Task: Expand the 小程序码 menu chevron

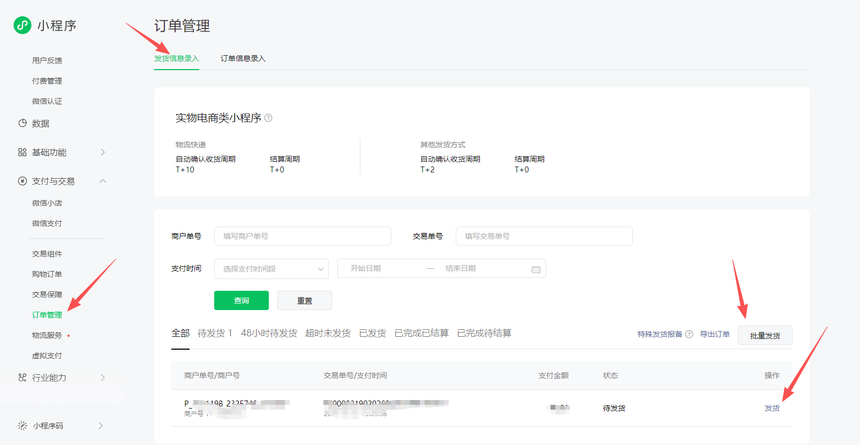Action: (101, 425)
